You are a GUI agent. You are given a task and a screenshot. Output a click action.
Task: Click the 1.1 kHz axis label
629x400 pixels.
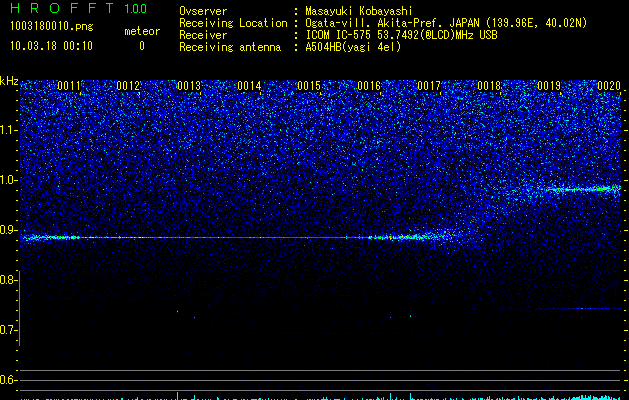pos(8,130)
